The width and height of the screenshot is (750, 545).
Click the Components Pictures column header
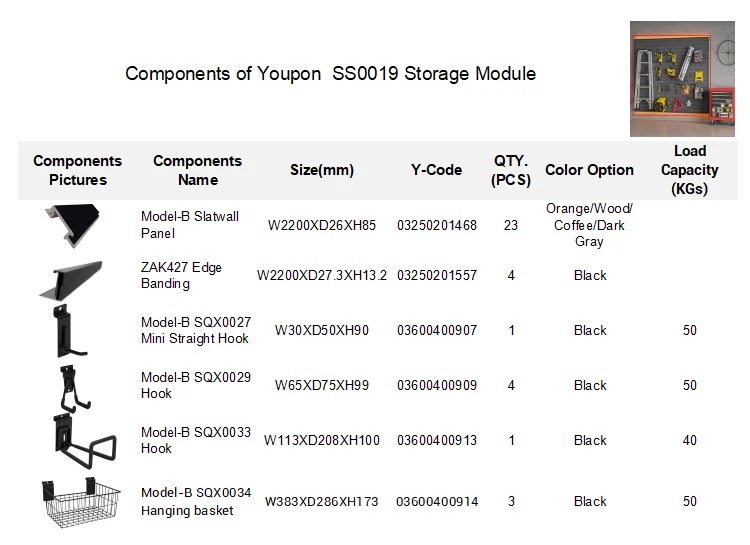click(x=77, y=170)
